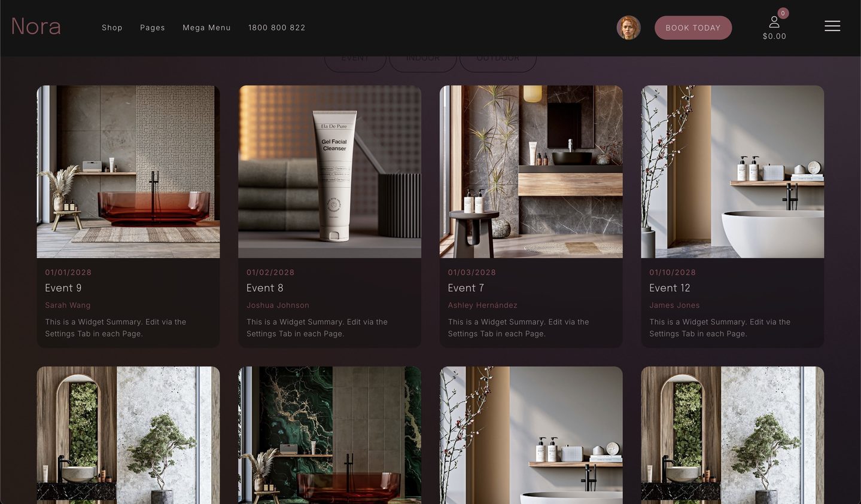861x504 pixels.
Task: Open the red glass bathtub image
Action: point(128,172)
